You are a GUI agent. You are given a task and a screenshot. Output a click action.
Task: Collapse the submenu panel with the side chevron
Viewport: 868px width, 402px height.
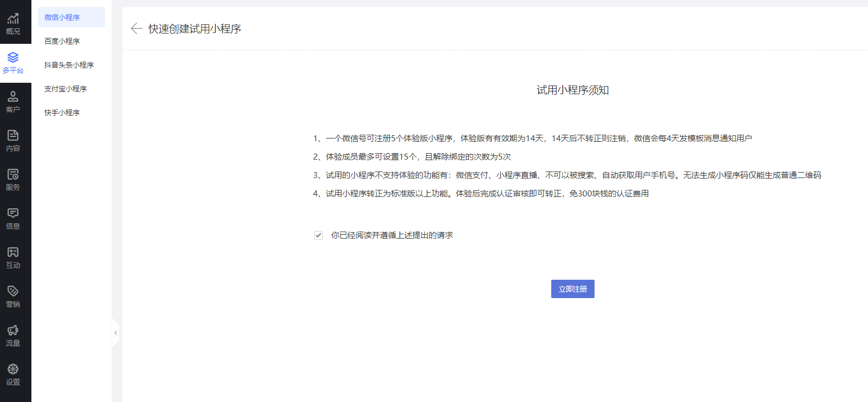pos(115,333)
